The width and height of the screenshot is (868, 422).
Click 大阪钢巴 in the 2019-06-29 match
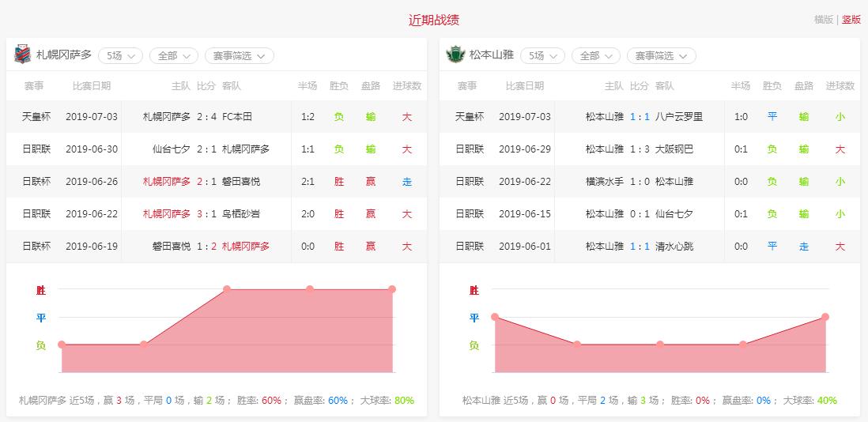coord(674,149)
